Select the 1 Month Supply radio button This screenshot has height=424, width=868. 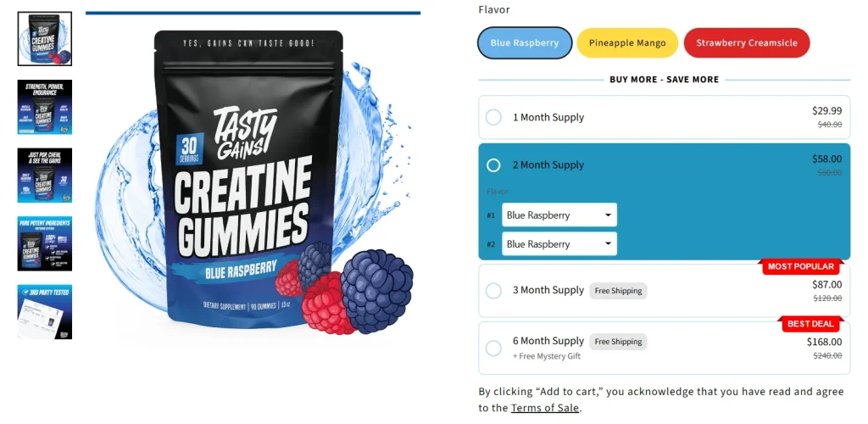coord(493,117)
